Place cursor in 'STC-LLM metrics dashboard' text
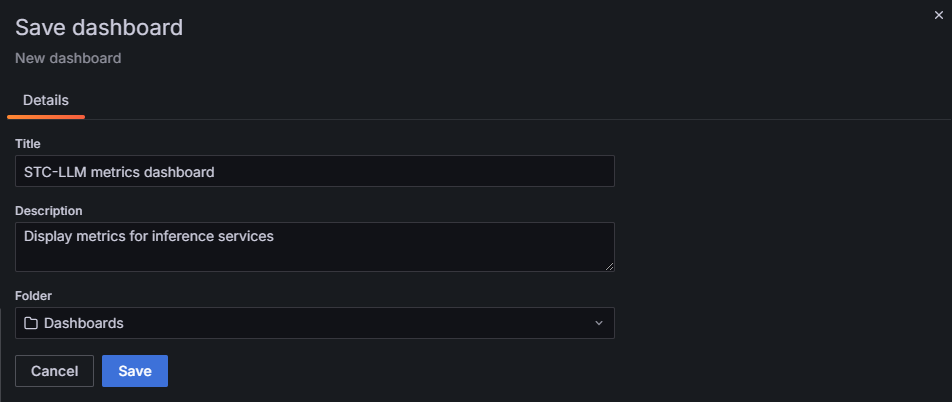 pyautogui.click(x=119, y=172)
